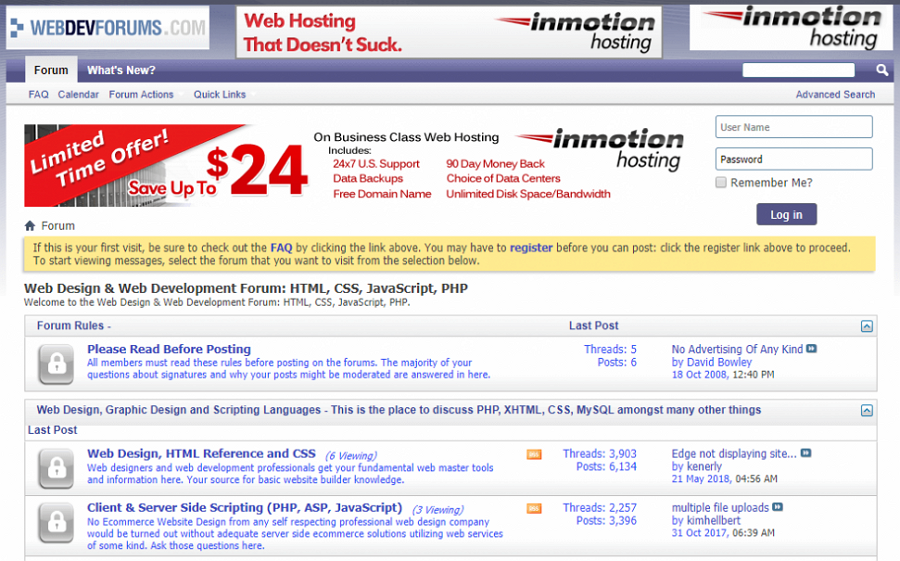View David Bowley's profile

719,362
